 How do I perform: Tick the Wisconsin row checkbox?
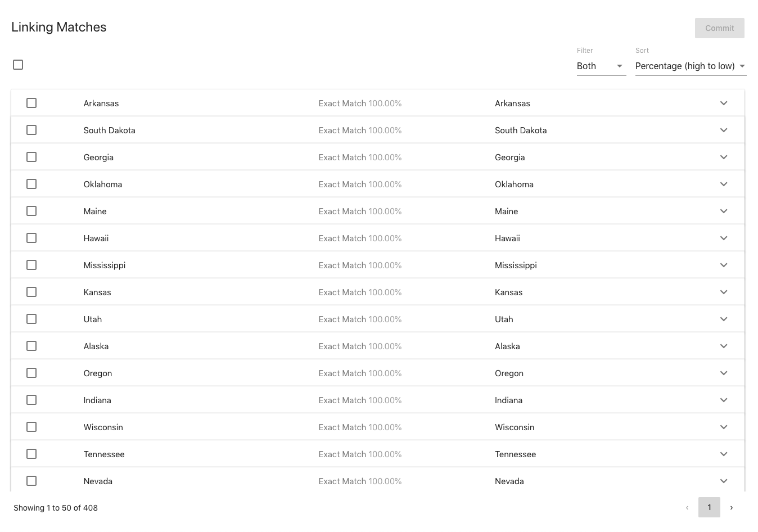[31, 427]
